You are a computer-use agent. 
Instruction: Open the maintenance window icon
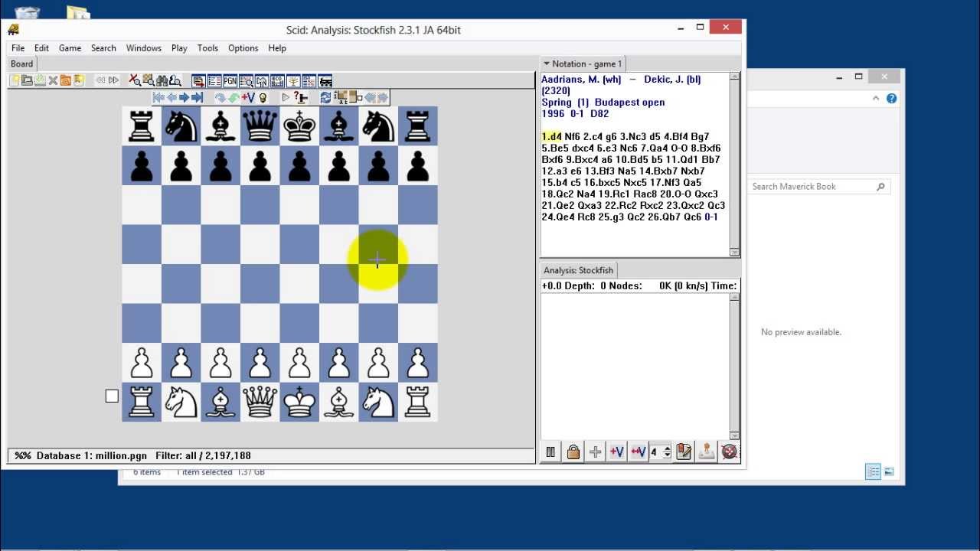point(262,80)
